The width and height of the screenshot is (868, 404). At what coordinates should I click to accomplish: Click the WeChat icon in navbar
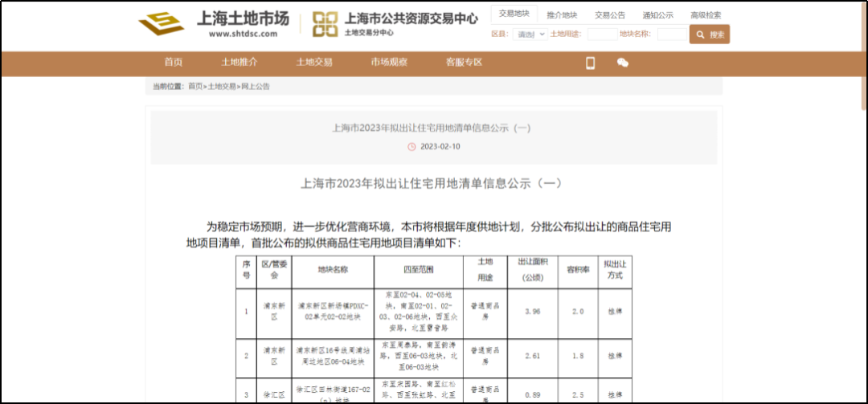point(622,63)
